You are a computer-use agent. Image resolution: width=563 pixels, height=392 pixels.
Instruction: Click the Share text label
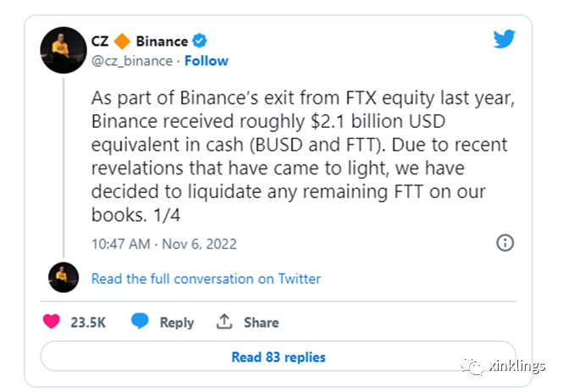tap(262, 323)
